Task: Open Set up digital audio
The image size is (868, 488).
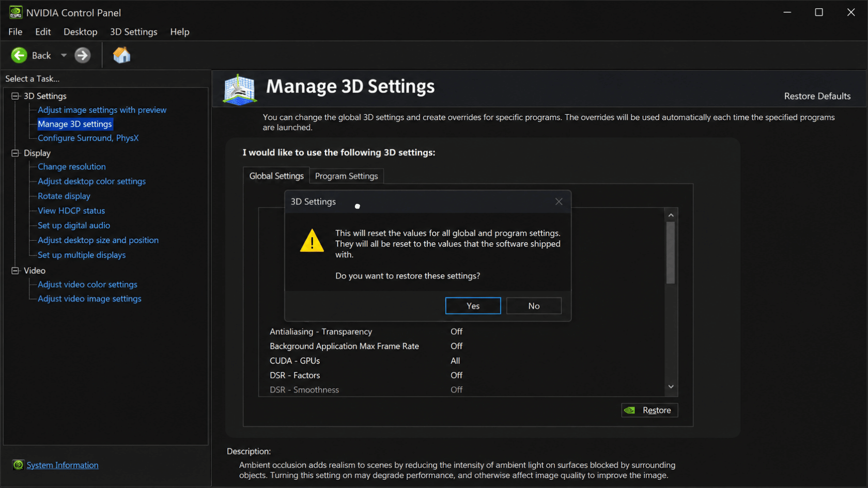Action: tap(73, 226)
